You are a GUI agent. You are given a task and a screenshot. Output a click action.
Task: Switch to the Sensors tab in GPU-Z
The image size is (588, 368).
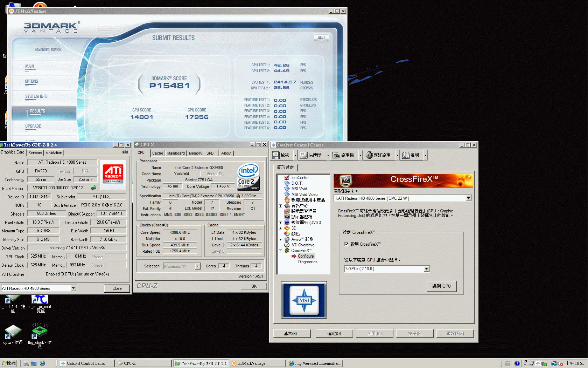pyautogui.click(x=35, y=153)
